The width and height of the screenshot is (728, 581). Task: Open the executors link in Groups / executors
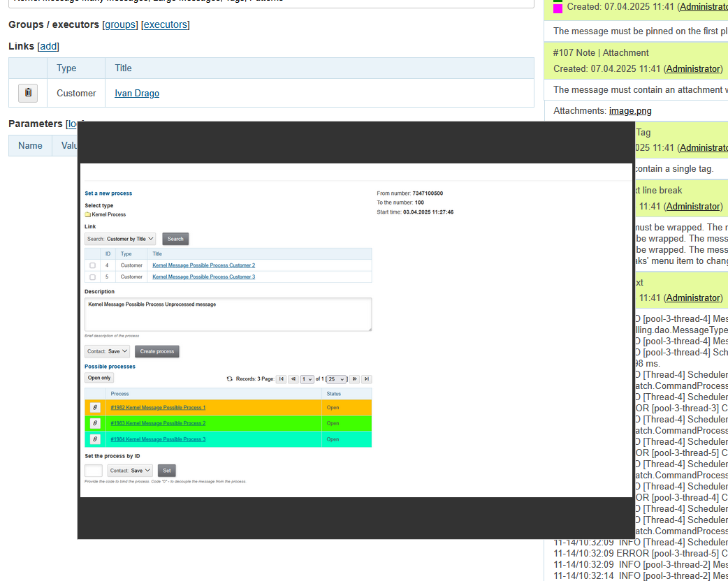pos(166,24)
